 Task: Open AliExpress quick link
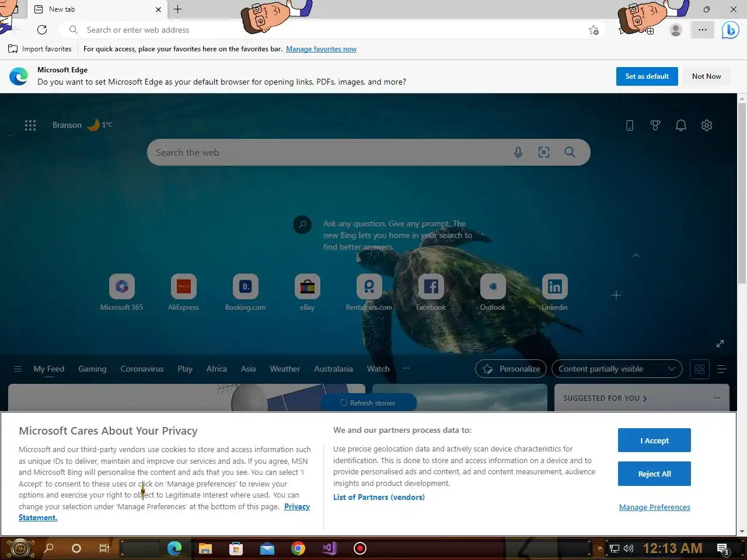point(183,292)
